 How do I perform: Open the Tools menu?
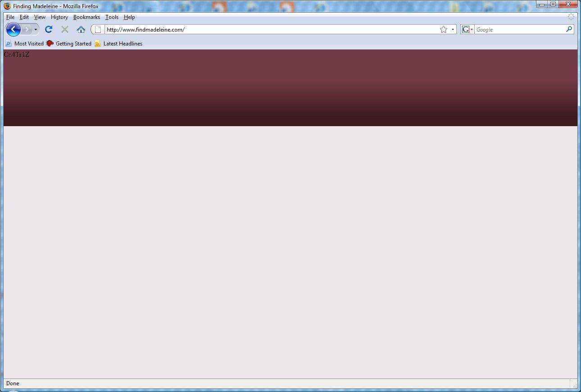[x=112, y=17]
